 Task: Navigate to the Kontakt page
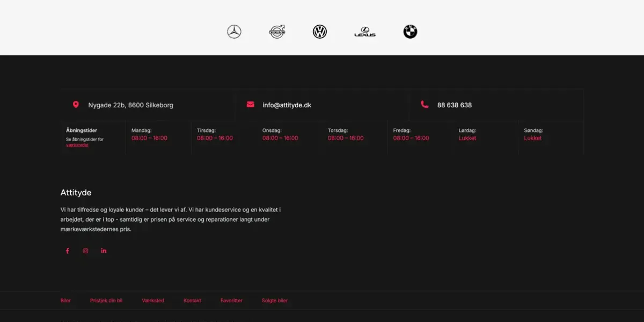(192, 301)
